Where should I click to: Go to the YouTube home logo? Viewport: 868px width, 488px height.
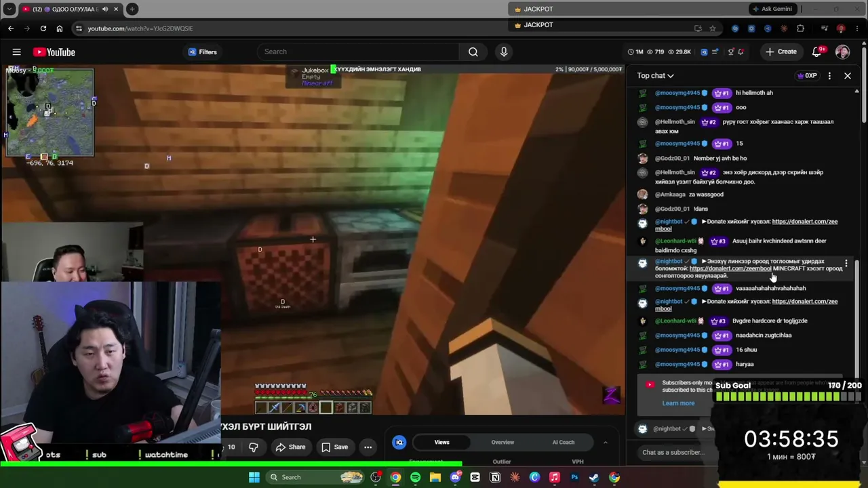tap(54, 52)
